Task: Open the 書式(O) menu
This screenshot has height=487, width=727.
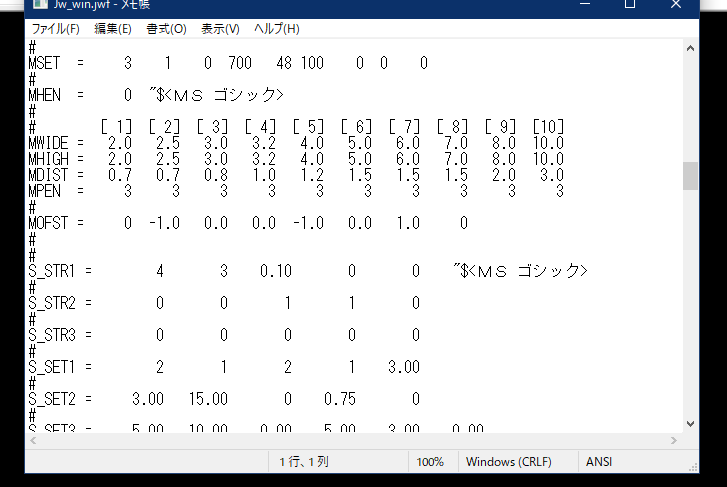Action: coord(166,29)
